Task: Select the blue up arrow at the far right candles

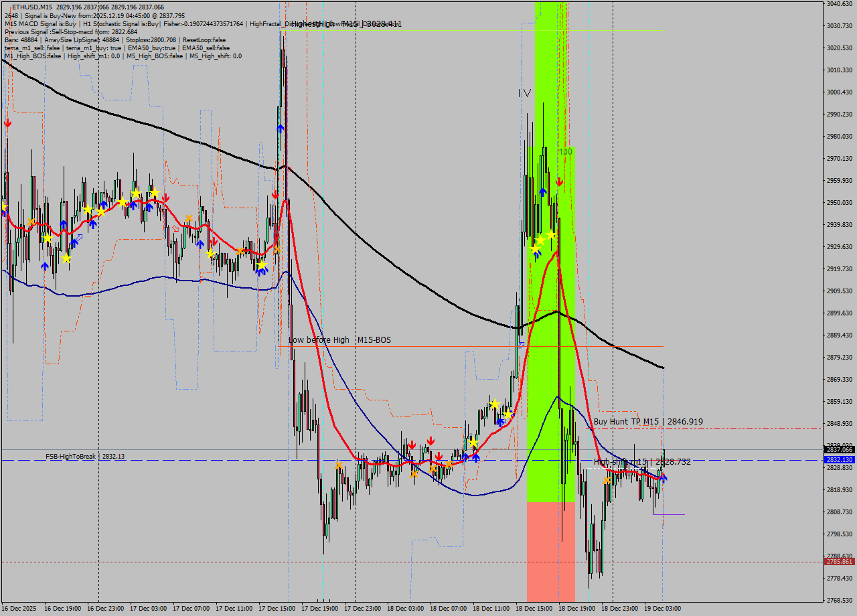Action: [x=663, y=479]
